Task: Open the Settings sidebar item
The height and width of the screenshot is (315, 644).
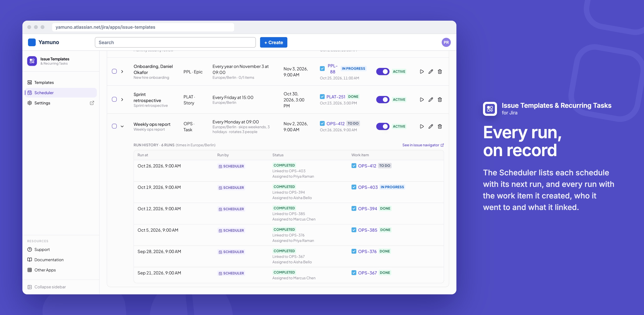Action: (x=61, y=103)
